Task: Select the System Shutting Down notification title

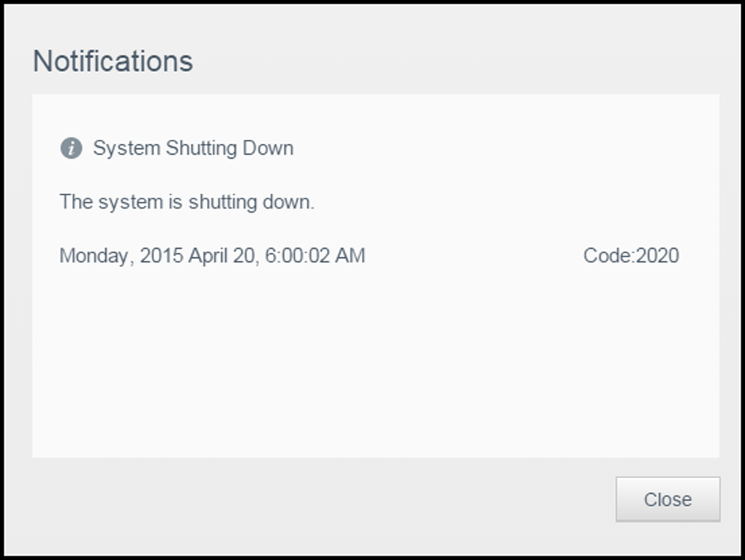Action: coord(193,148)
